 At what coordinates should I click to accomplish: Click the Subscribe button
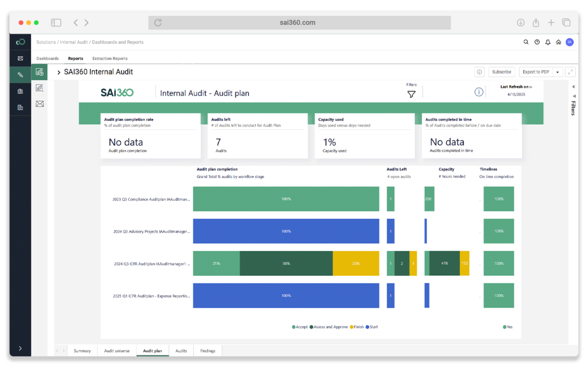(501, 71)
